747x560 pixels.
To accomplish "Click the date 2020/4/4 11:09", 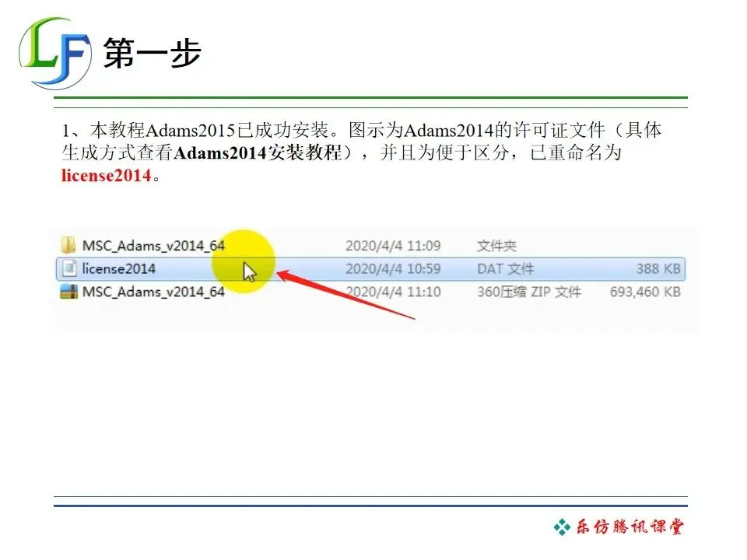I will pyautogui.click(x=393, y=246).
